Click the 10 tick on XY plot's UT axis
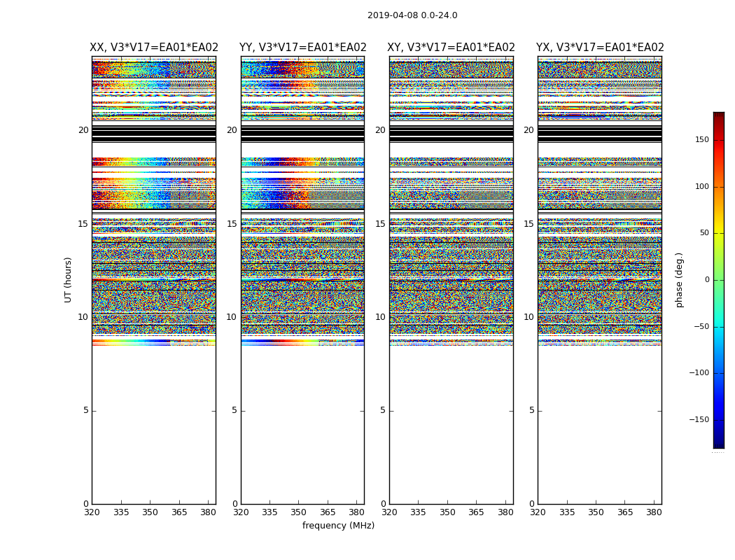735x560 pixels. click(381, 317)
